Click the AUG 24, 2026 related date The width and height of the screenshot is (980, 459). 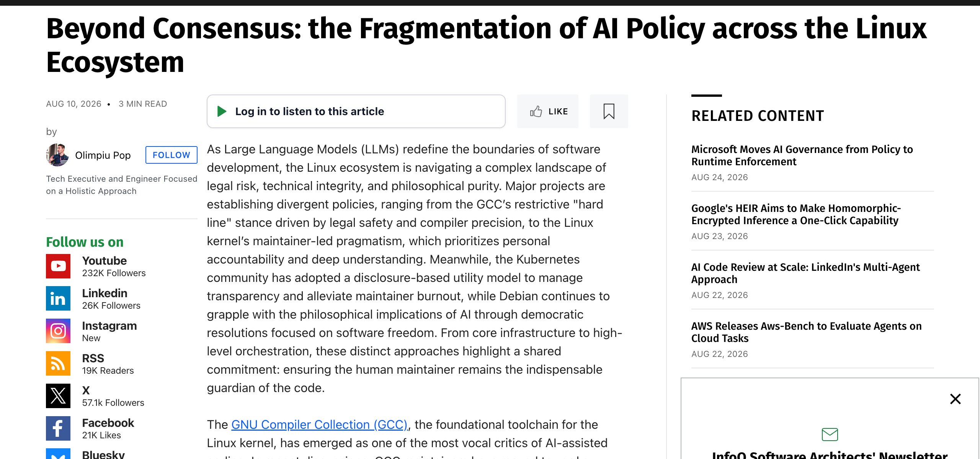point(720,177)
